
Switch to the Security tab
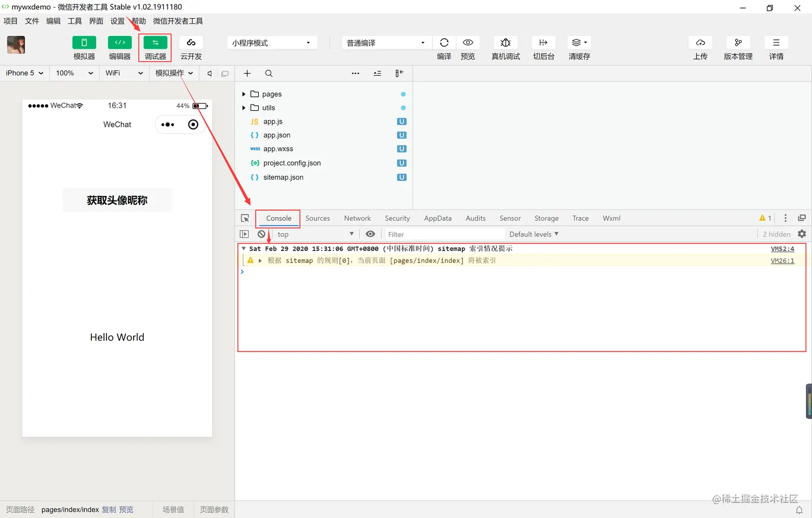pyautogui.click(x=397, y=218)
